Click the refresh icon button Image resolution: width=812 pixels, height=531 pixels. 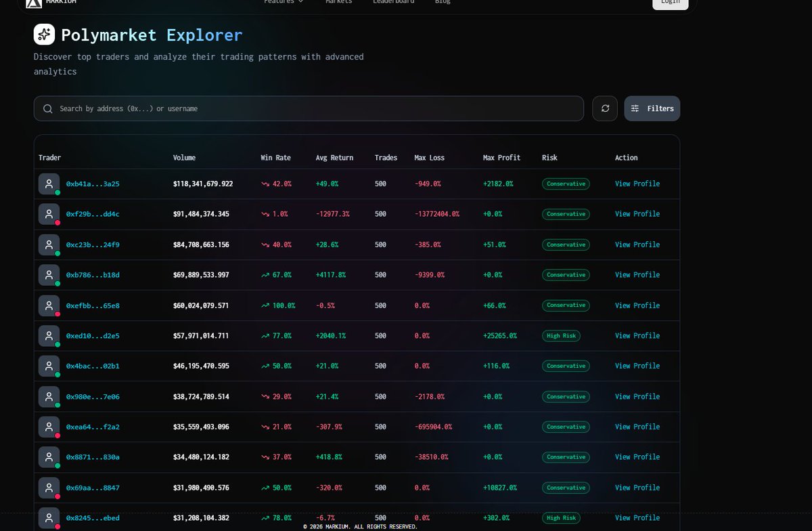click(x=605, y=108)
